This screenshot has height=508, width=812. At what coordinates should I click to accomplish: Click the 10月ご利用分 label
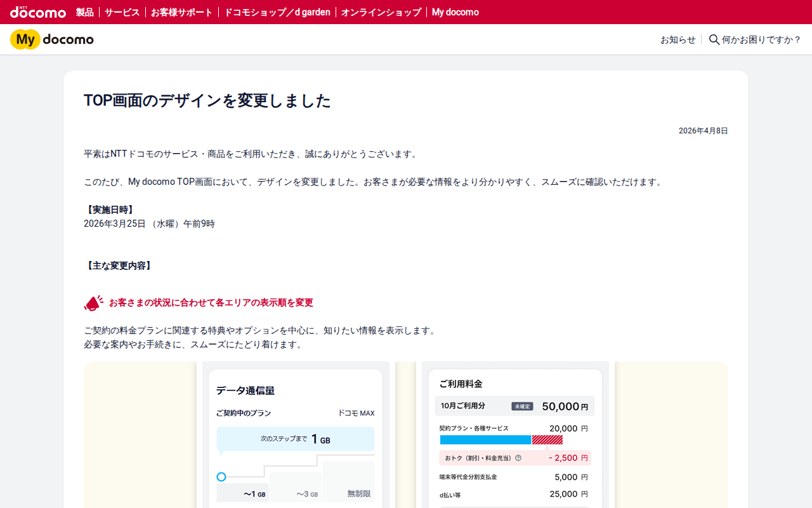[463, 406]
